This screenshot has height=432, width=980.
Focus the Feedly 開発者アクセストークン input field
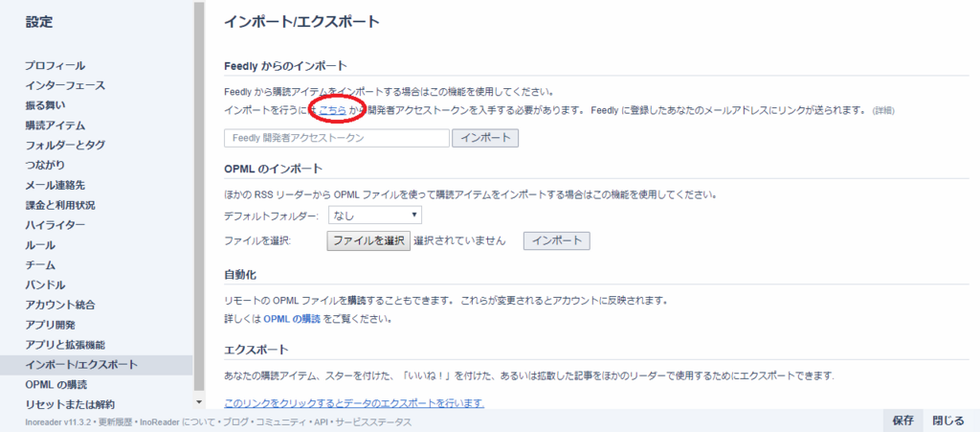(x=337, y=138)
